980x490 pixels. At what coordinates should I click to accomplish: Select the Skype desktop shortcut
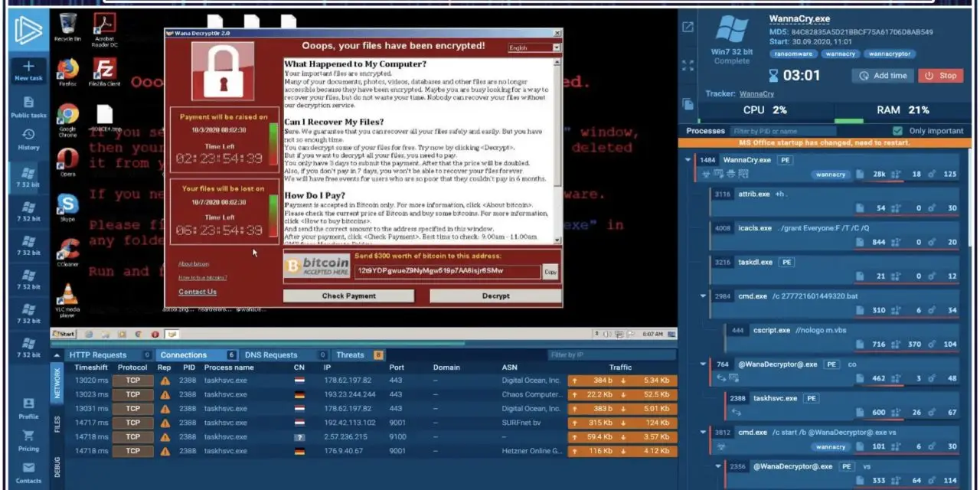67,207
